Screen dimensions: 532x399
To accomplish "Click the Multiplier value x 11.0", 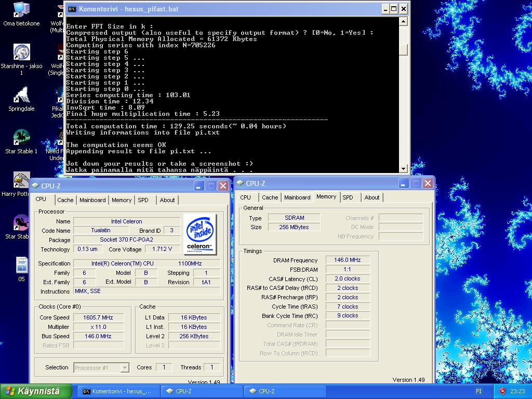I will [98, 327].
